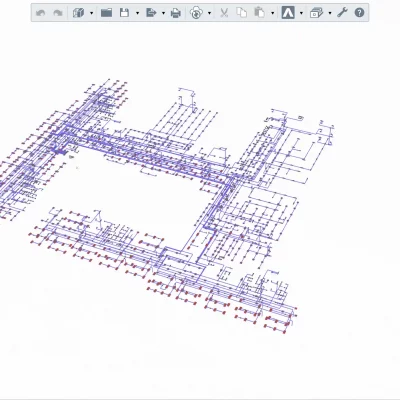Click the Paste clipboard icon
Image resolution: width=400 pixels, height=400 pixels.
(x=259, y=13)
